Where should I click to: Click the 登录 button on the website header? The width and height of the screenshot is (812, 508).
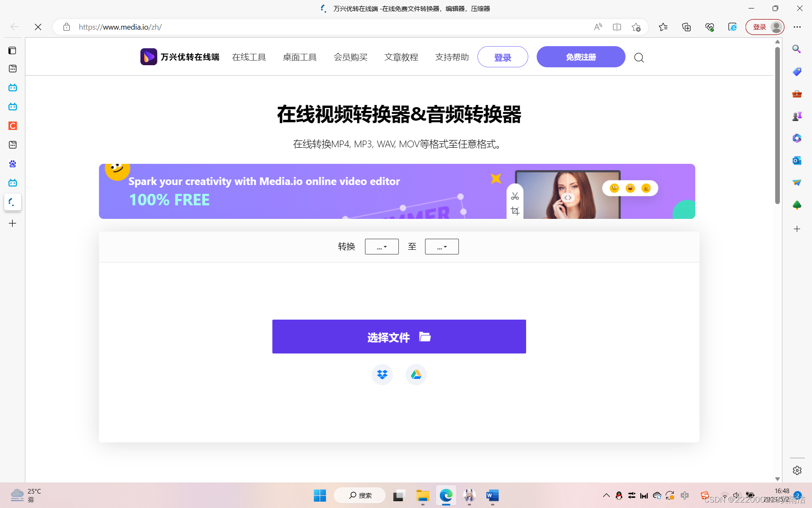502,57
